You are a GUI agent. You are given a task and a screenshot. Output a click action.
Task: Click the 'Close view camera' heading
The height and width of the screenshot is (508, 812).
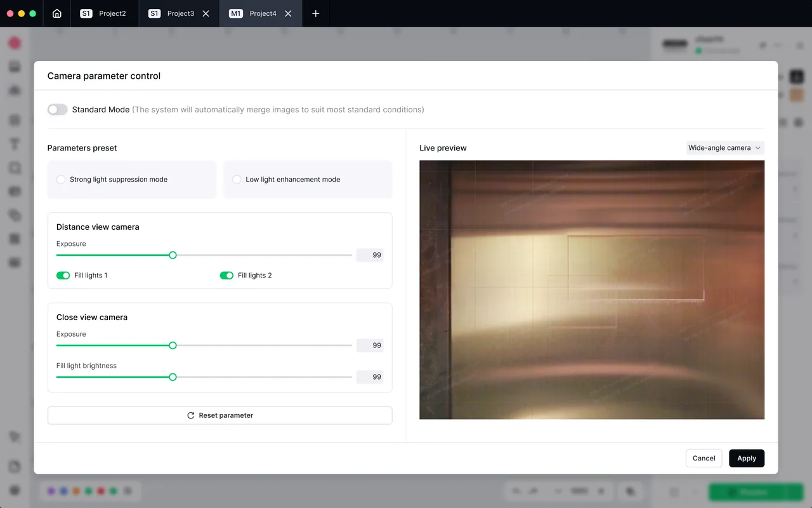pos(92,317)
